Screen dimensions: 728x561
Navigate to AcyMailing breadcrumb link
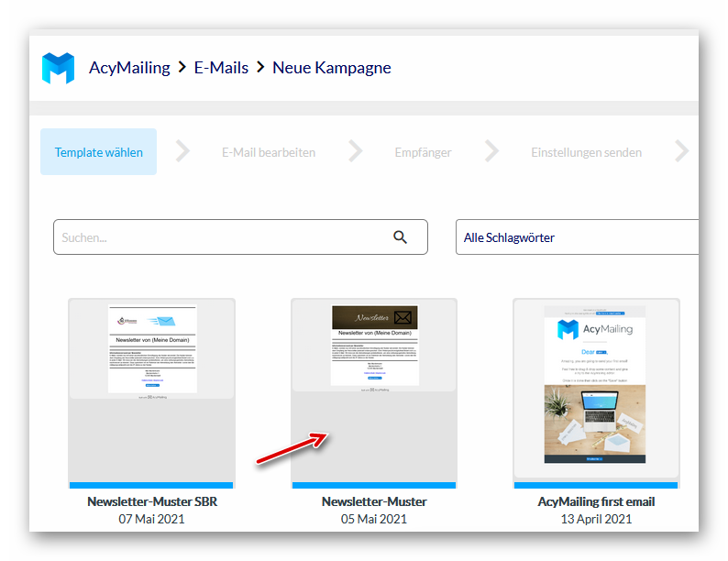click(129, 68)
